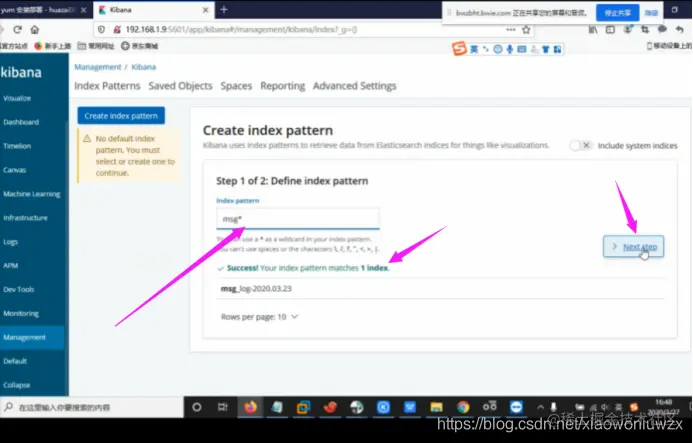Reload the page with the refresh icon
This screenshot has width=693, height=443.
click(17, 30)
